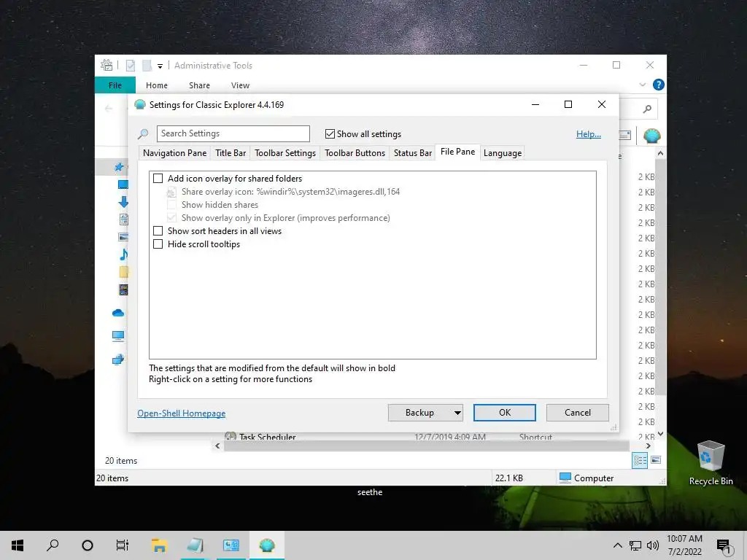Click the Classic Explorer shell icon in the title bar
This screenshot has width=747, height=560.
(x=139, y=105)
